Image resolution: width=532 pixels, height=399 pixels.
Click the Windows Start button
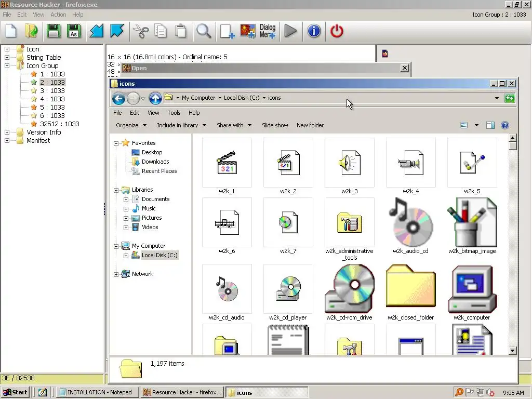tap(15, 392)
